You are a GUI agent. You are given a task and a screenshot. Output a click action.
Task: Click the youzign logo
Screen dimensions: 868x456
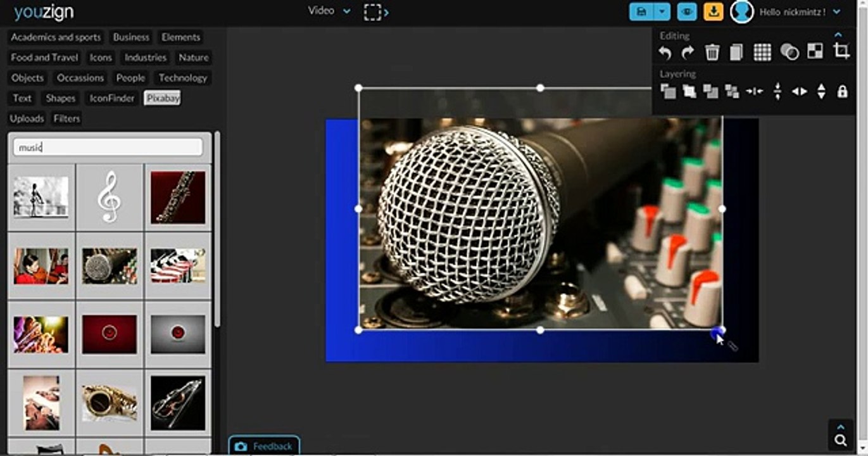(44, 11)
